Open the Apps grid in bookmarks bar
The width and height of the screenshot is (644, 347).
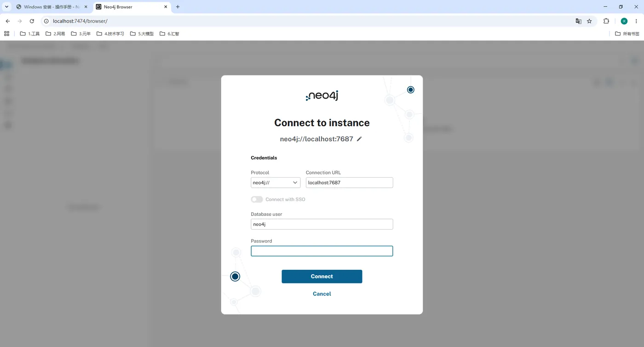click(x=6, y=34)
